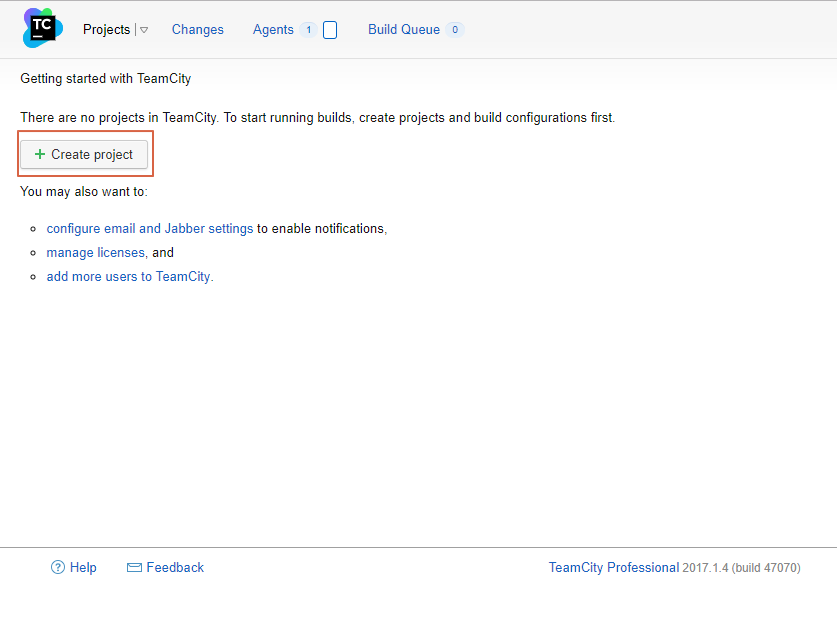The width and height of the screenshot is (837, 639).
Task: Open the Build Queue tab
Action: tap(404, 29)
